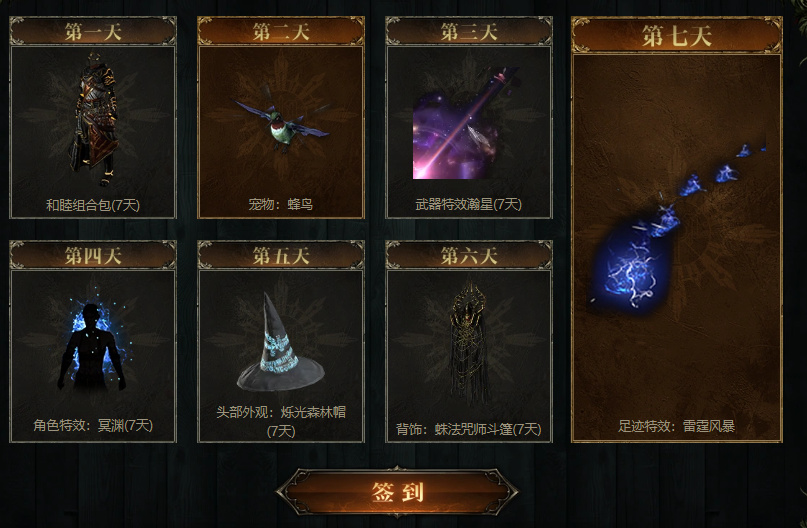Select the 第三天 header banner
The image size is (807, 528).
click(x=469, y=32)
